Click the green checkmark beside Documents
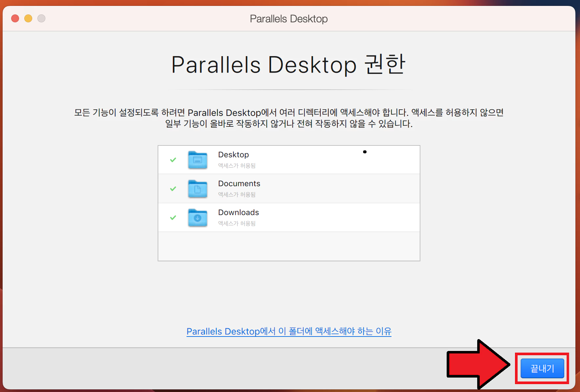The height and width of the screenshot is (392, 580). point(173,189)
